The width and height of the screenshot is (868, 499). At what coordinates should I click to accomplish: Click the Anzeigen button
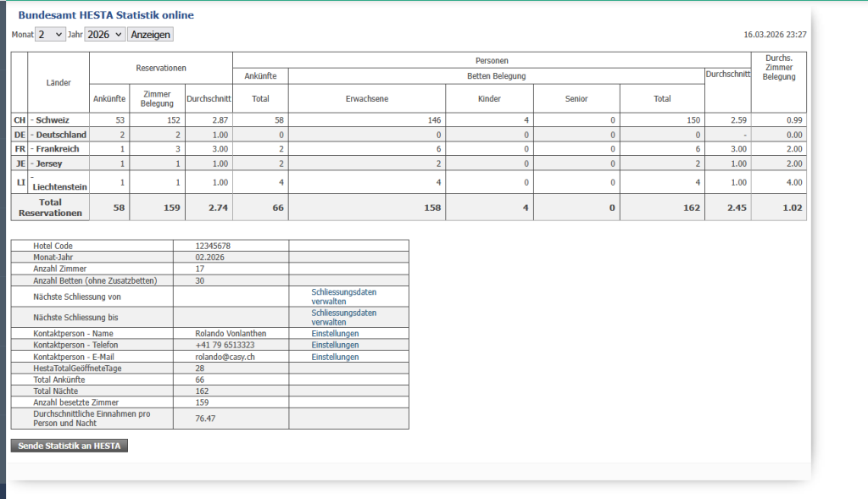click(150, 35)
